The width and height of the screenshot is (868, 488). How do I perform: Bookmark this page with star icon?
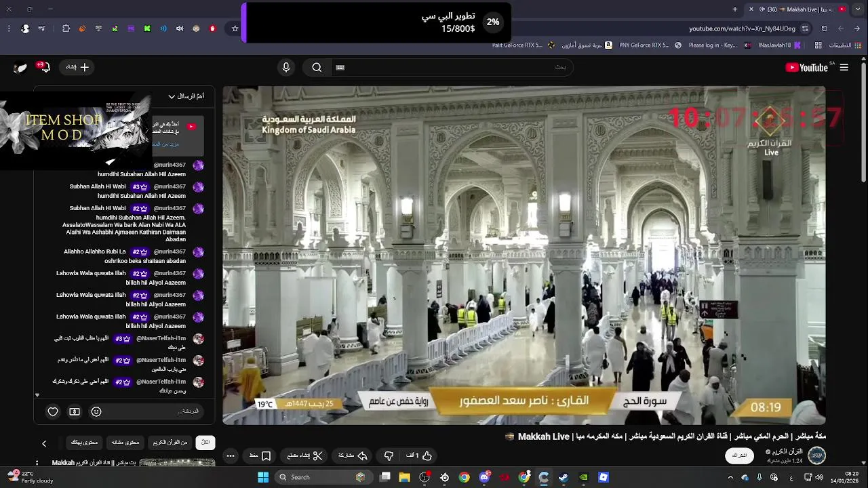point(235,28)
